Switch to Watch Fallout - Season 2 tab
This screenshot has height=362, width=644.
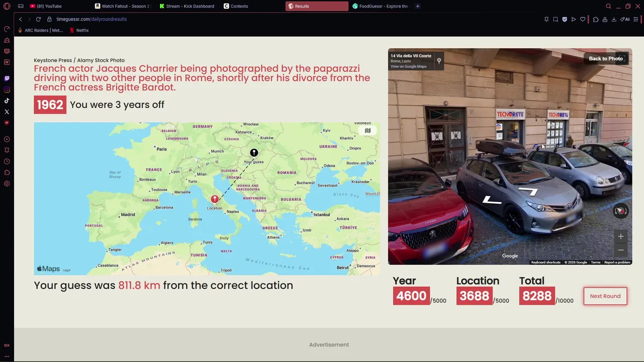click(x=123, y=6)
